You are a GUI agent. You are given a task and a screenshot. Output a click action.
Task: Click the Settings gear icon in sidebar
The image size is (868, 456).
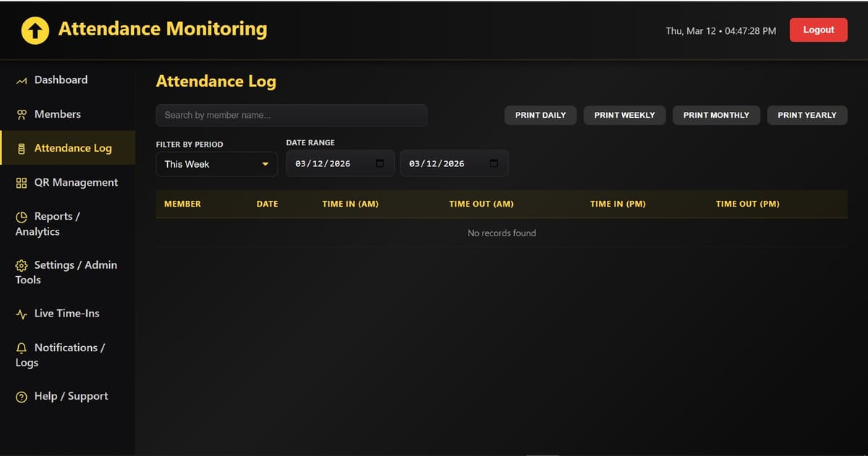coord(22,265)
